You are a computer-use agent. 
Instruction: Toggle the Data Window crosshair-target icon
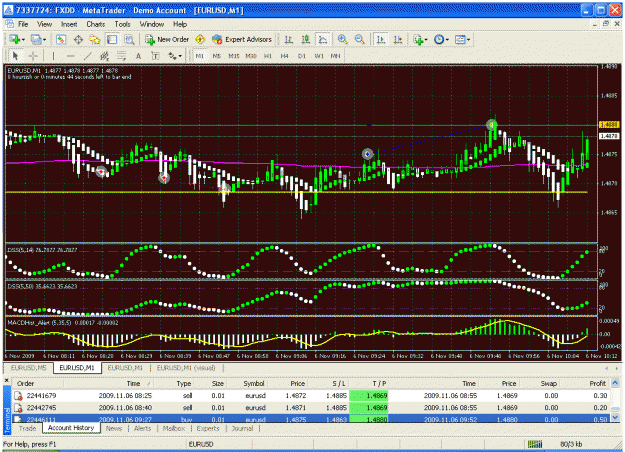tap(78, 39)
